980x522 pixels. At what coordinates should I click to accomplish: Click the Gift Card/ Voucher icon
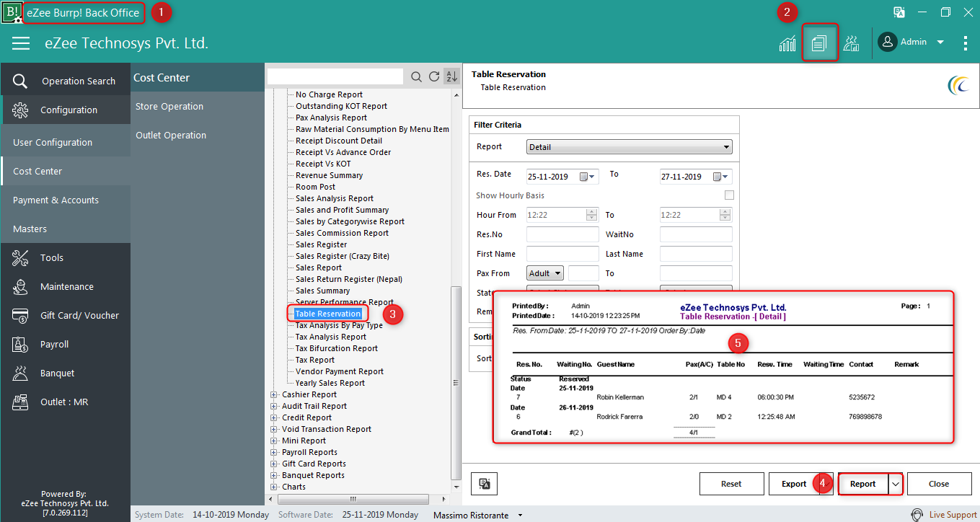point(20,315)
